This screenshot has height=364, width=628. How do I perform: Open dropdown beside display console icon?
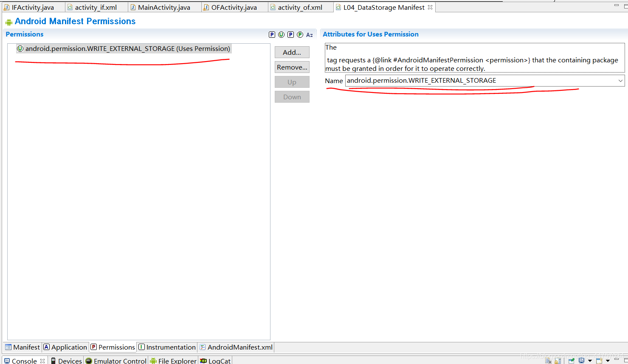[590, 361]
